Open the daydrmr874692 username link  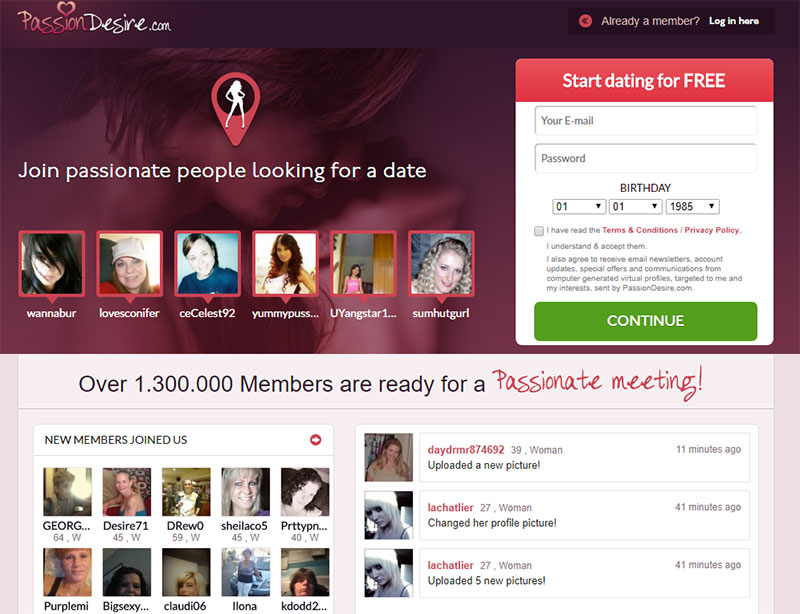[x=466, y=450]
